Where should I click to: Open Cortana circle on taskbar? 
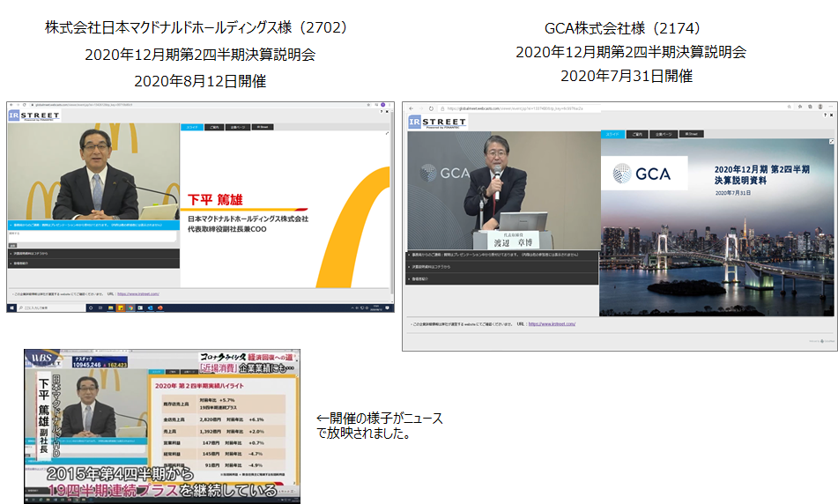(x=91, y=308)
